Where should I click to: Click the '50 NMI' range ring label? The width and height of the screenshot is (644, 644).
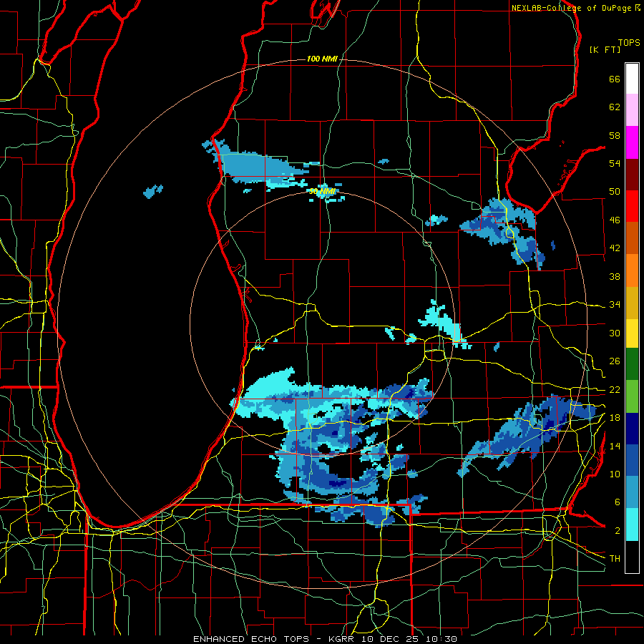323,191
